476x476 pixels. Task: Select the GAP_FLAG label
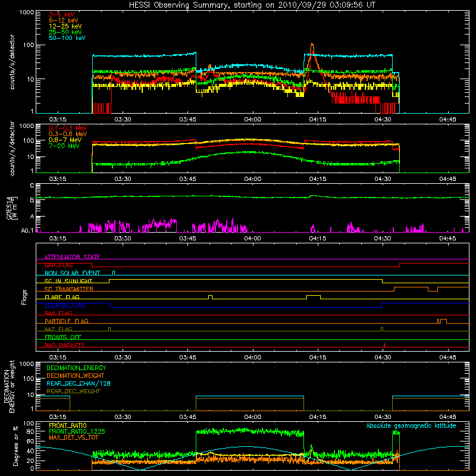[x=59, y=265]
